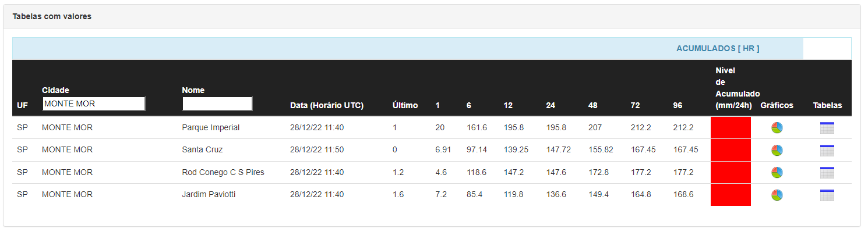The height and width of the screenshot is (232, 868).
Task: Click the 149.4 value cell
Action: pyautogui.click(x=598, y=195)
